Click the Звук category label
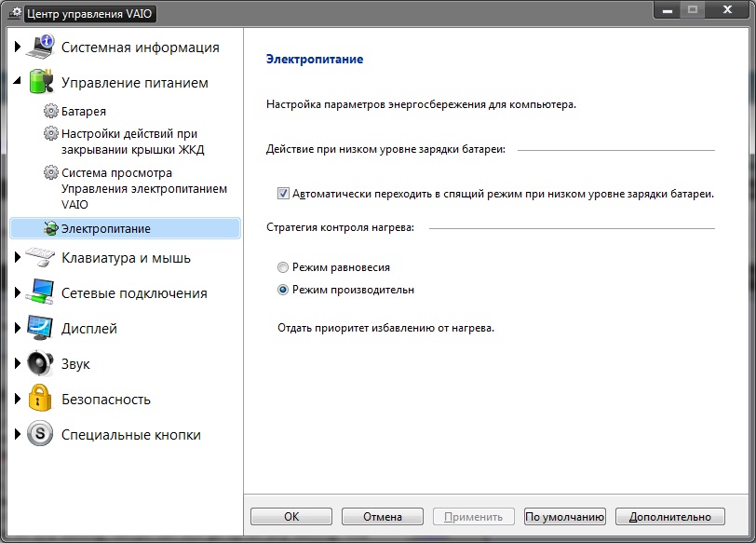 75,364
